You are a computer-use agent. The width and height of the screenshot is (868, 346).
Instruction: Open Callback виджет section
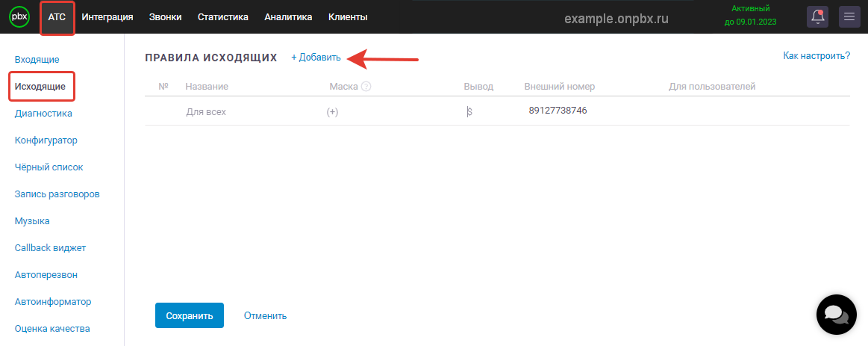(x=50, y=248)
